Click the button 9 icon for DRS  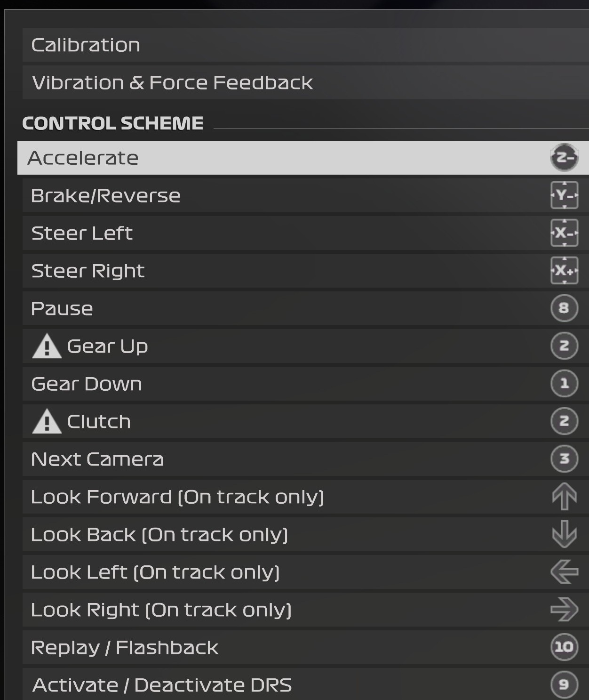(564, 685)
